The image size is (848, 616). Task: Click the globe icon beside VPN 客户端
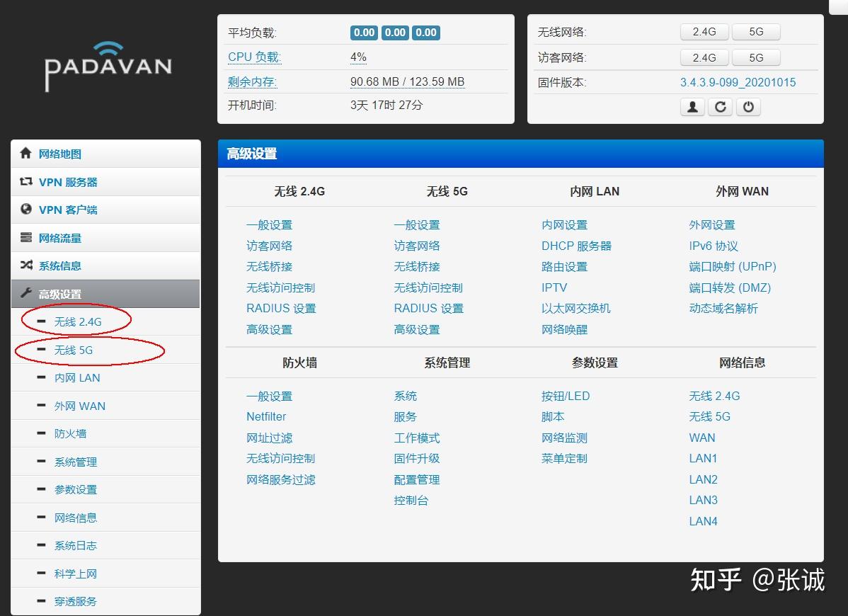[x=25, y=210]
